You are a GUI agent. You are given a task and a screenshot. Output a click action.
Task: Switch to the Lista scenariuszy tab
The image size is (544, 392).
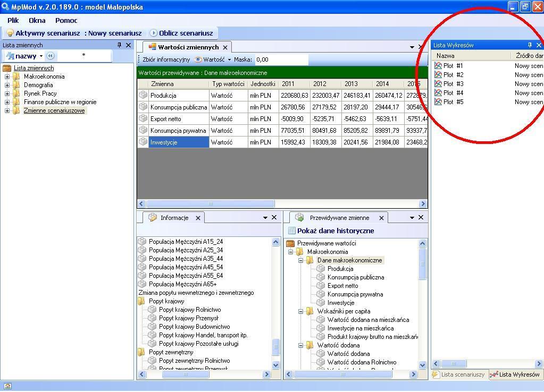459,374
